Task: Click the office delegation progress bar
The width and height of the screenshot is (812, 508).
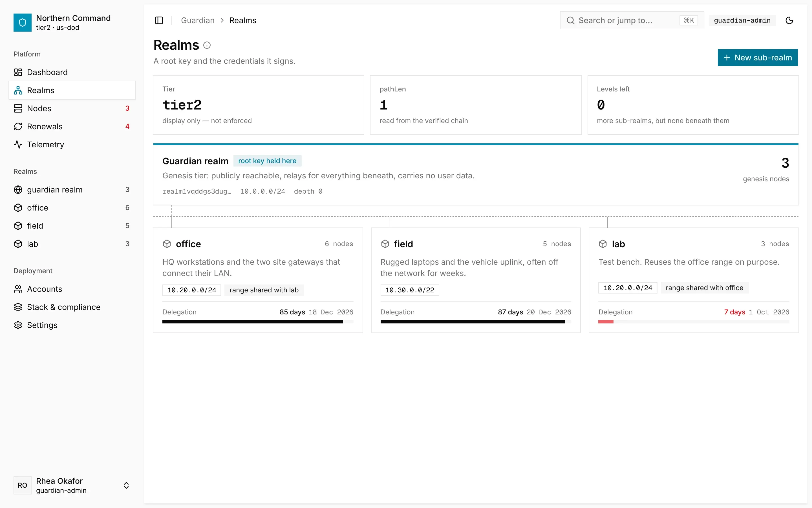Action: coord(258,322)
